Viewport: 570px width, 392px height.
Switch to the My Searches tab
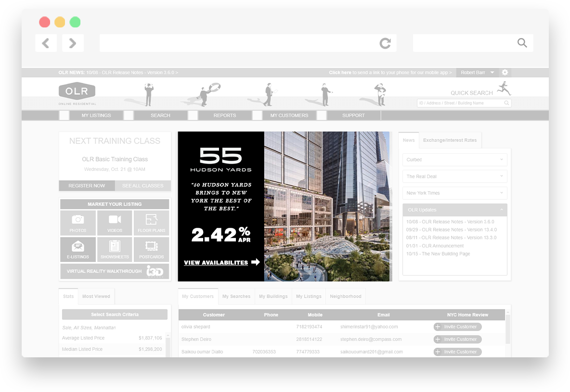pos(236,296)
